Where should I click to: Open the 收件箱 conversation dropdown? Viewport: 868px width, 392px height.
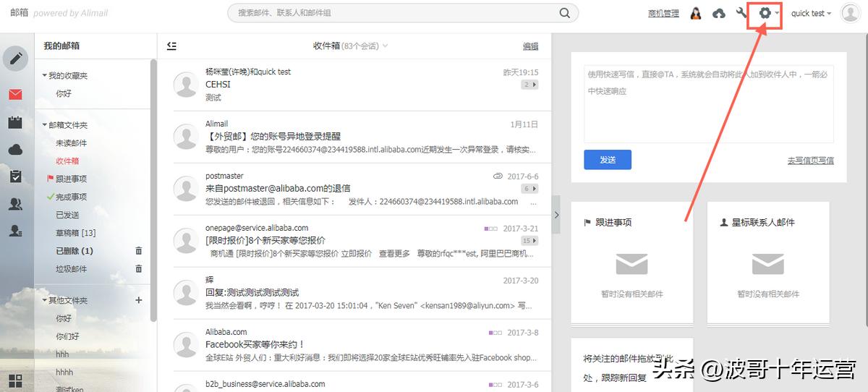pyautogui.click(x=385, y=46)
